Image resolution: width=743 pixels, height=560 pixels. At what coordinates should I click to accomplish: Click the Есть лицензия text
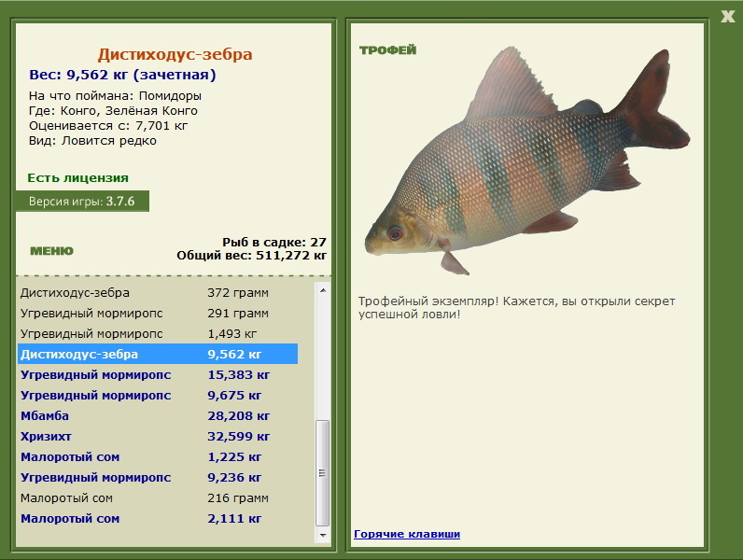[78, 177]
